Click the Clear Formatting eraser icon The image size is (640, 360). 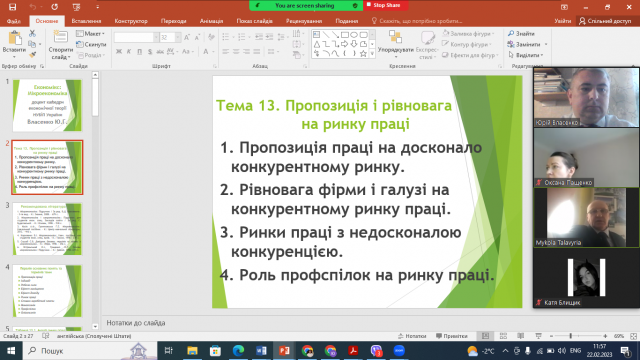pos(211,38)
